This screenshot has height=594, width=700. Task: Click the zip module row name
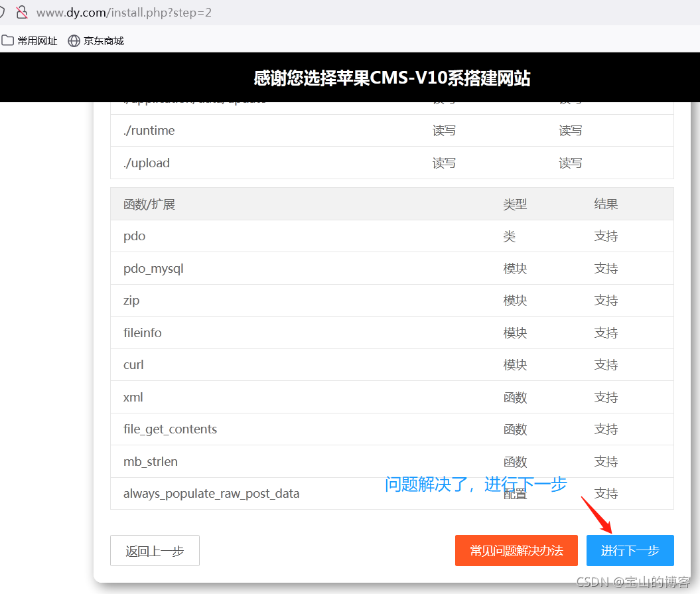[131, 301]
